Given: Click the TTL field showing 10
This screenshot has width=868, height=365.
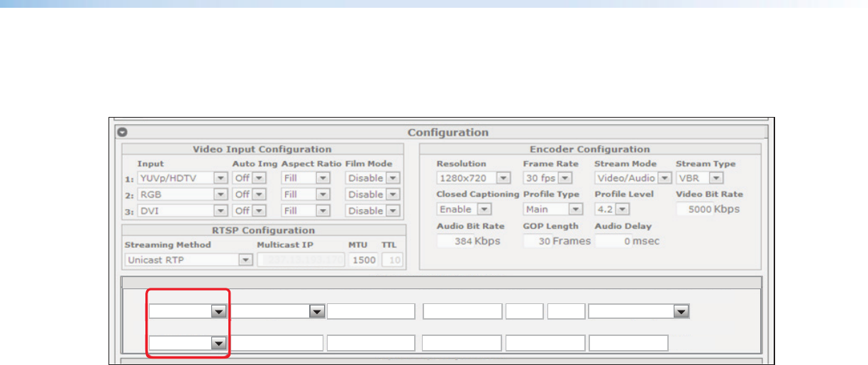Looking at the screenshot, I should click(x=391, y=260).
